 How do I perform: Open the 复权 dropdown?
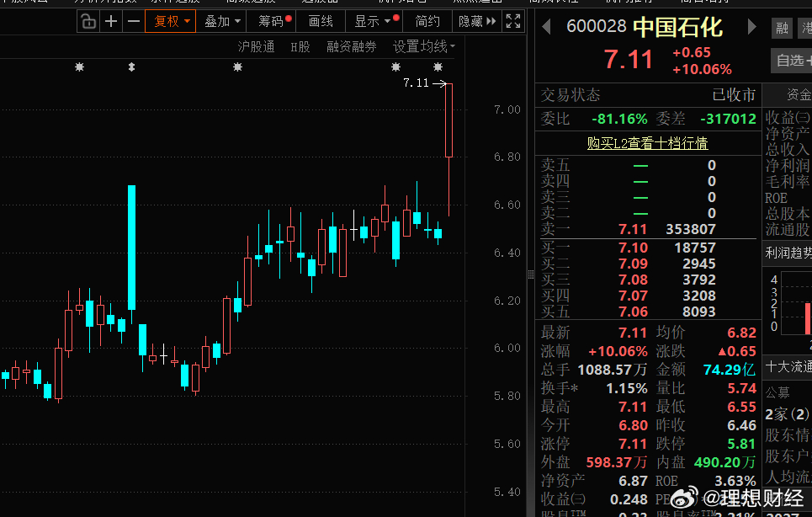[171, 21]
